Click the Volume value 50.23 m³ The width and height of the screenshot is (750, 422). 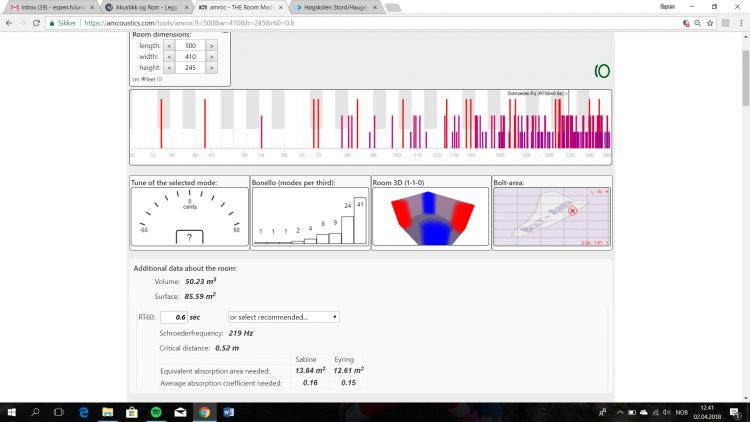point(200,281)
